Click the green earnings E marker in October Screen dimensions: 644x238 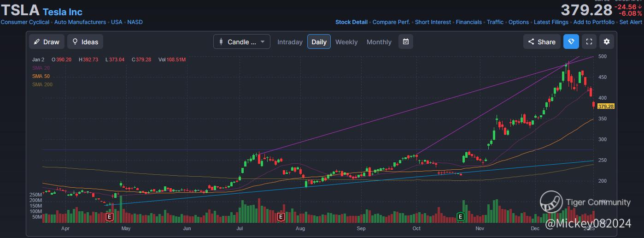click(x=460, y=216)
